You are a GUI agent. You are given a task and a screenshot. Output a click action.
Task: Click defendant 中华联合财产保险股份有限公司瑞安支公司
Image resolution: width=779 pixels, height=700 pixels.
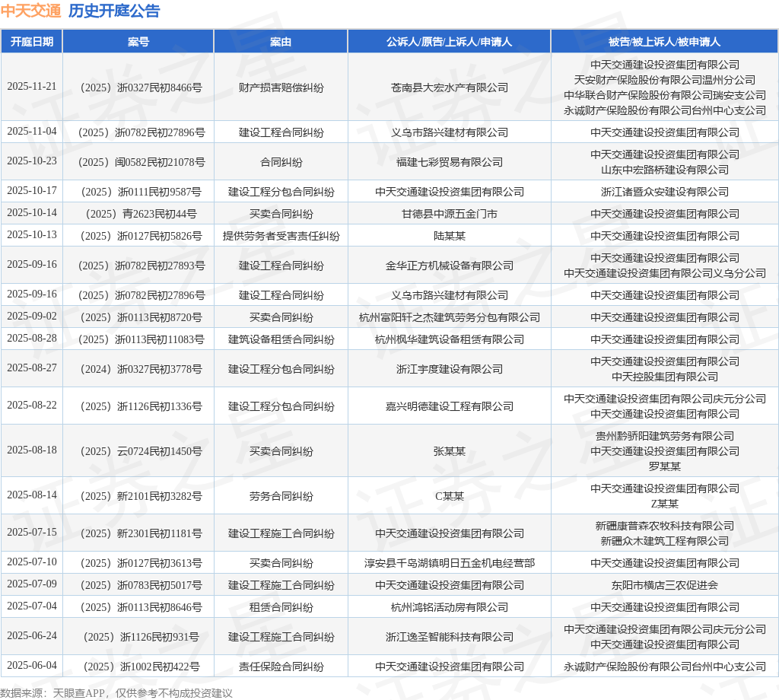tap(664, 95)
